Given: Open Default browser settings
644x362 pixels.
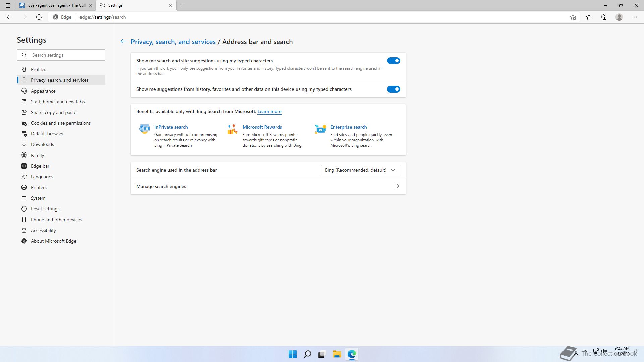Looking at the screenshot, I should pyautogui.click(x=61, y=134).
